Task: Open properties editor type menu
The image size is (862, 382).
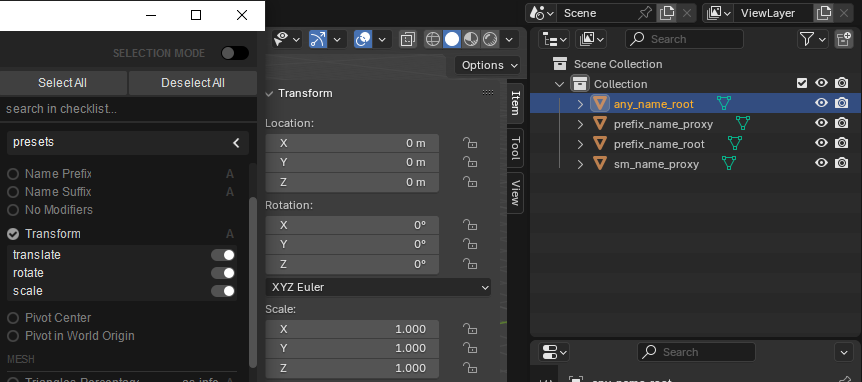Action: (554, 352)
